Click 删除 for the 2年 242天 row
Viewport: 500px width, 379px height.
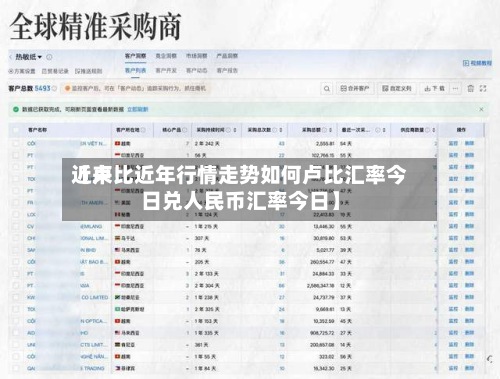tap(469, 144)
